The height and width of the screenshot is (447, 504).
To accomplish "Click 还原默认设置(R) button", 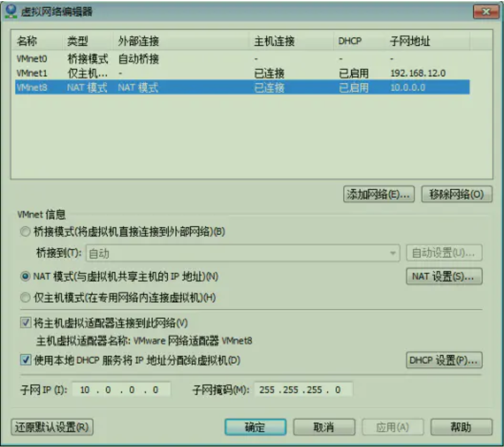I will [52, 427].
